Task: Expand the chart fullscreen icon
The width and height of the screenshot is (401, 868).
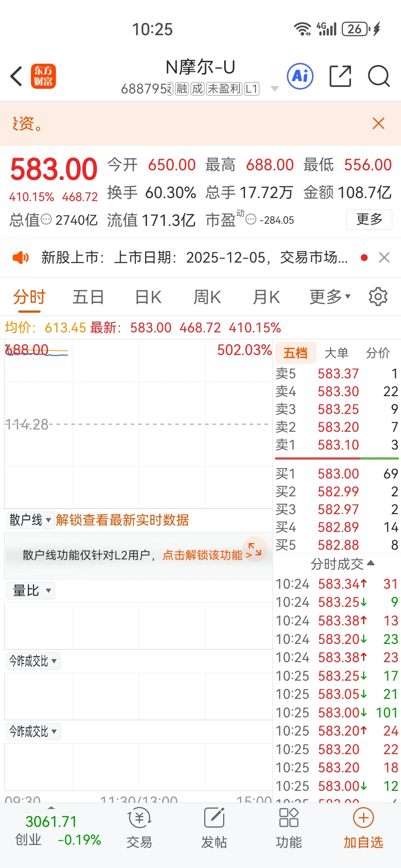Action: click(x=255, y=549)
